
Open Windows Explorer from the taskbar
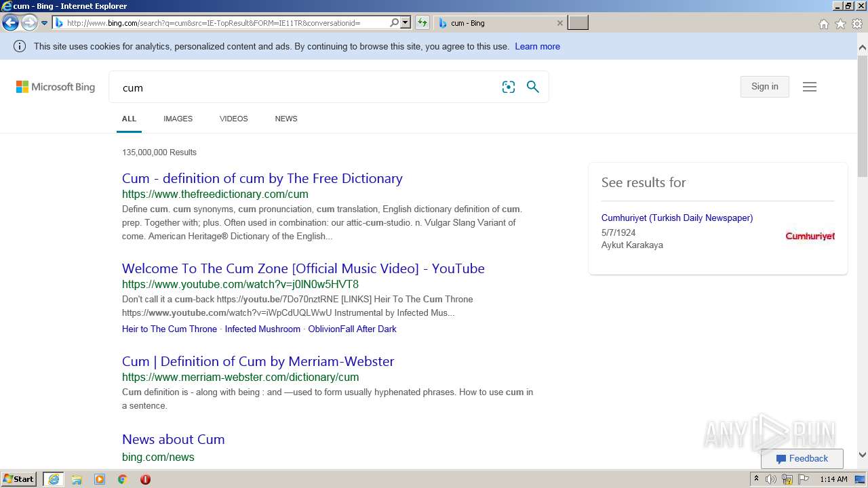77,479
